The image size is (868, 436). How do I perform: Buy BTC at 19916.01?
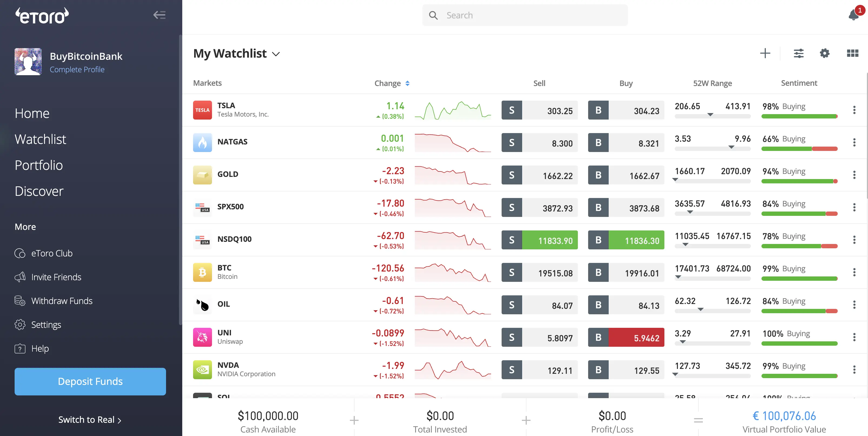coord(626,272)
